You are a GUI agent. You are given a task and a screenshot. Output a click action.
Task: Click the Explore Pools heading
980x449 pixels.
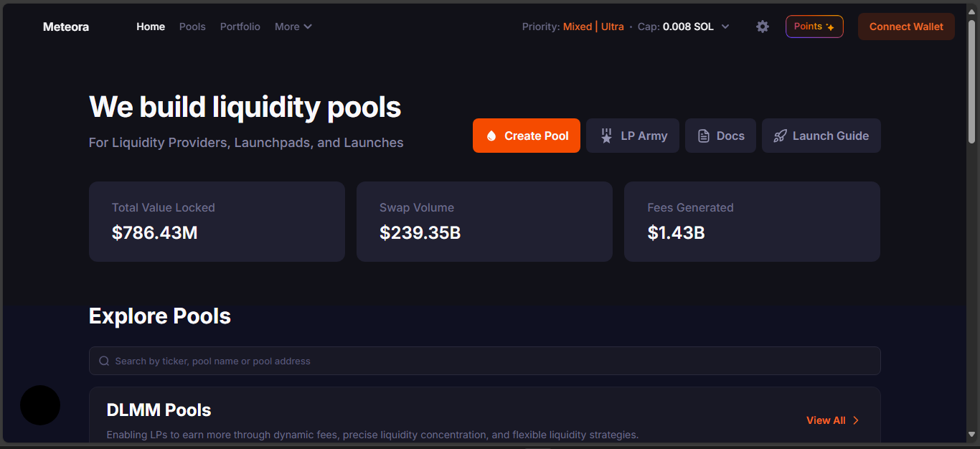tap(160, 316)
